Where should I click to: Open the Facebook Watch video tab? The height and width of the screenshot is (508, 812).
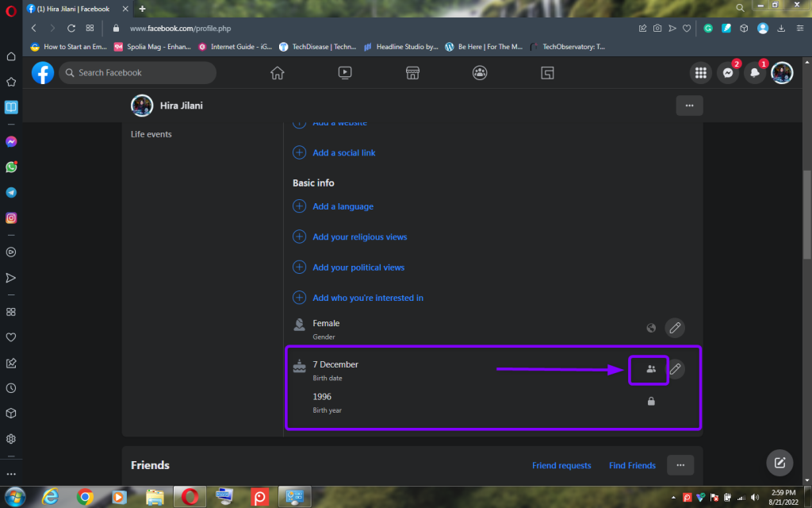click(x=345, y=73)
